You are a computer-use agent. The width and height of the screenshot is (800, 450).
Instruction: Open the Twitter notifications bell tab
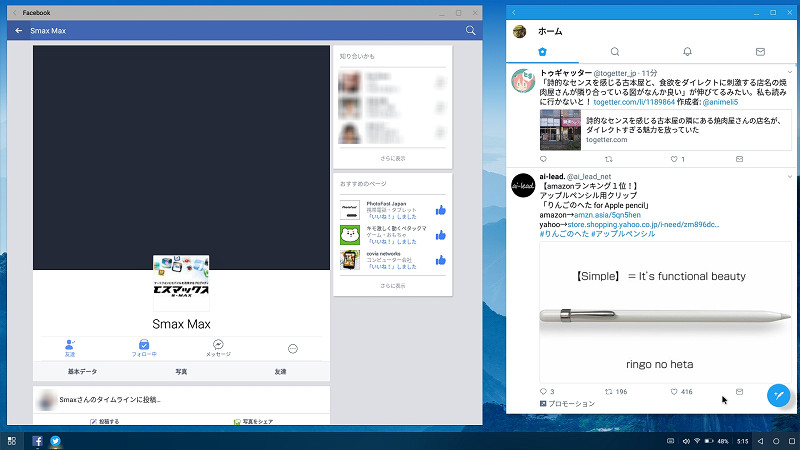(x=687, y=52)
